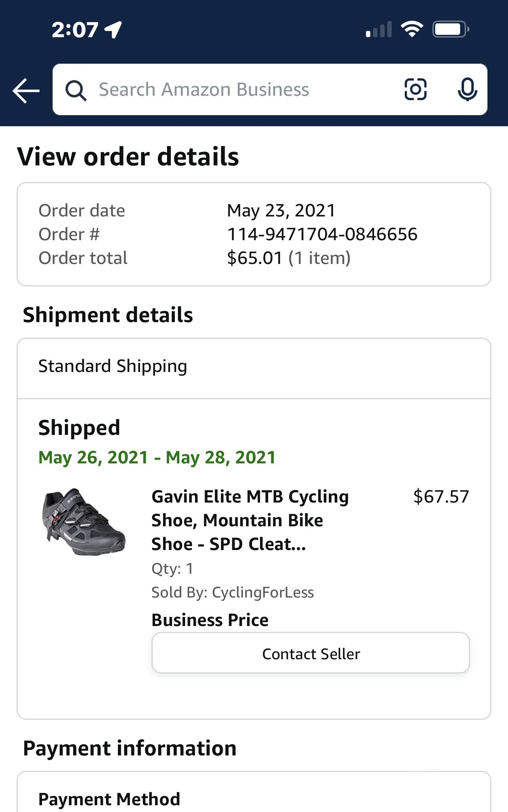Screen dimensions: 508x812
Task: Expand the Payment Method details
Action: pos(108,799)
